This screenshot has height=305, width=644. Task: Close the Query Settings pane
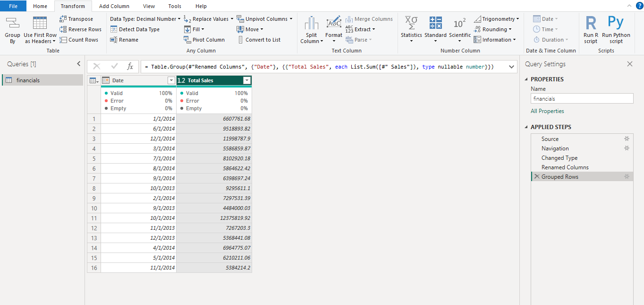pyautogui.click(x=629, y=64)
